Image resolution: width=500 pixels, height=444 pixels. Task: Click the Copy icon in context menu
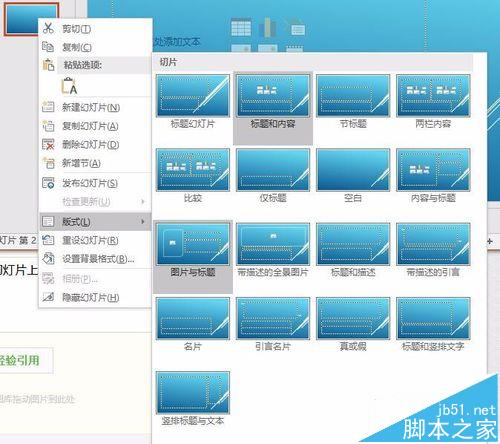[x=48, y=47]
